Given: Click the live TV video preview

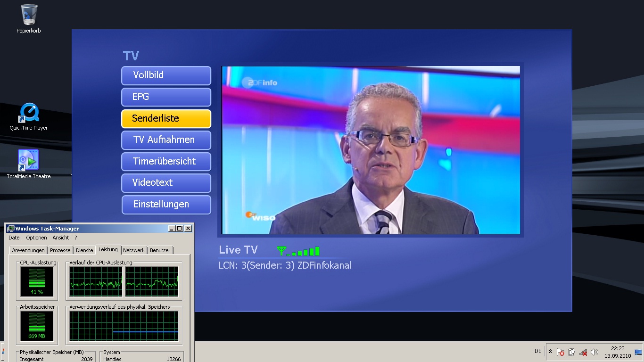Looking at the screenshot, I should [371, 150].
